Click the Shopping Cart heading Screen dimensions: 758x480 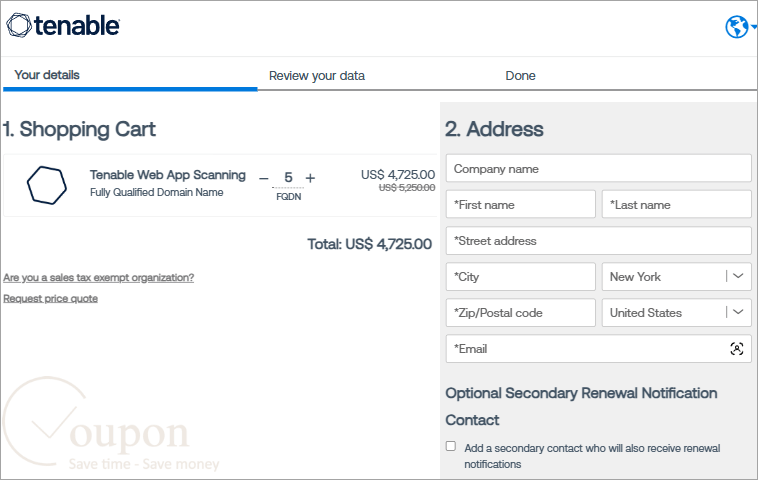coord(79,129)
